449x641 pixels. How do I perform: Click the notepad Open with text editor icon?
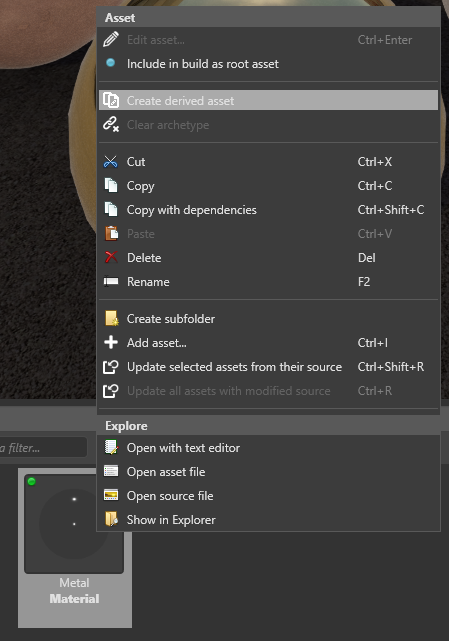[x=111, y=447]
